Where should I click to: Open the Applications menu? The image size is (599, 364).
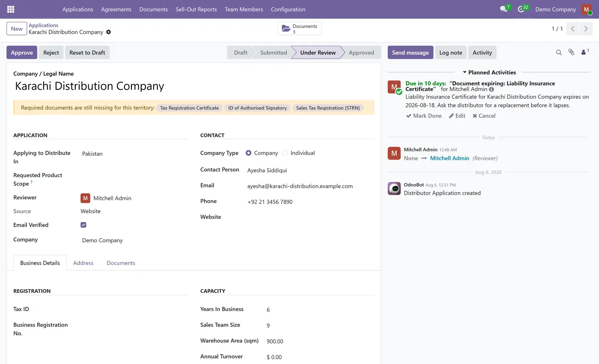77,9
